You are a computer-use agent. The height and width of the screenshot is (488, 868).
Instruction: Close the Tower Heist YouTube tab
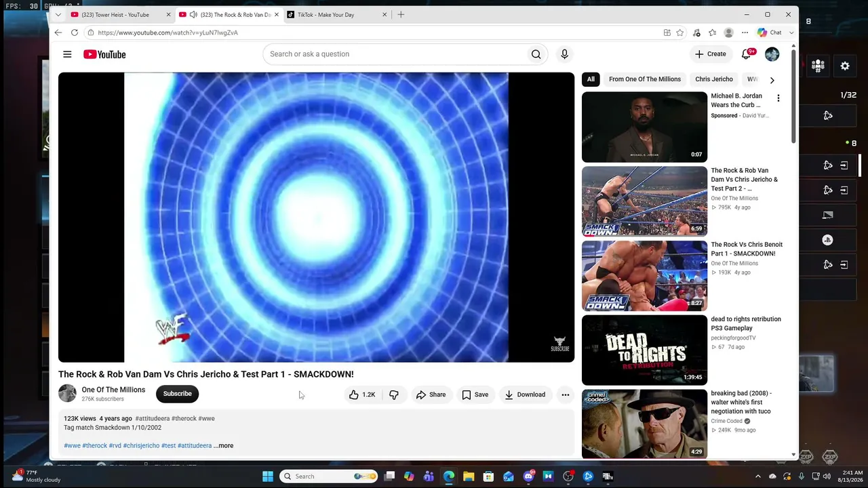pyautogui.click(x=168, y=14)
